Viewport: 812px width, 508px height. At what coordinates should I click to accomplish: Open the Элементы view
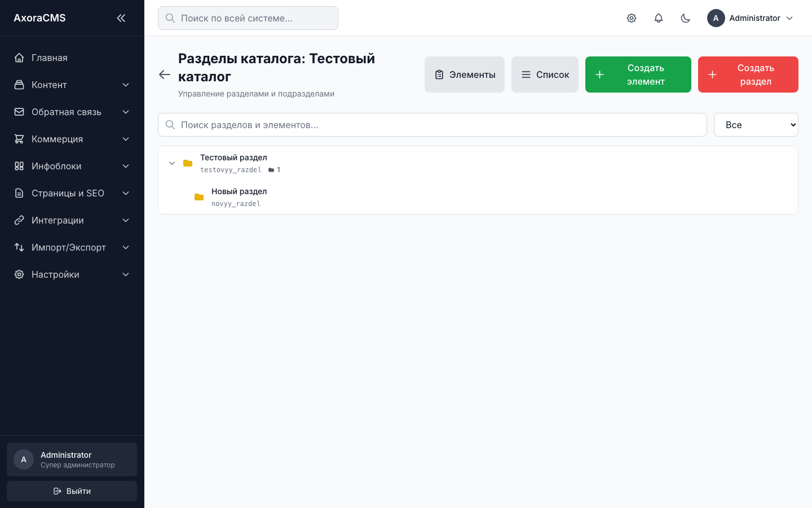tap(465, 75)
